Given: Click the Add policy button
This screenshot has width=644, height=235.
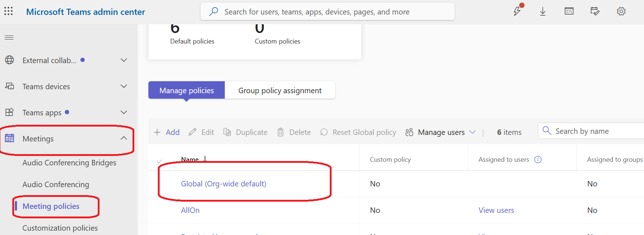Looking at the screenshot, I should click(x=167, y=132).
